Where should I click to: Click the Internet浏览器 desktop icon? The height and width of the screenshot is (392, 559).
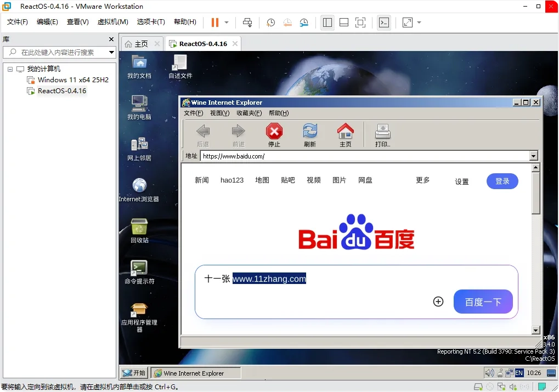tap(139, 190)
